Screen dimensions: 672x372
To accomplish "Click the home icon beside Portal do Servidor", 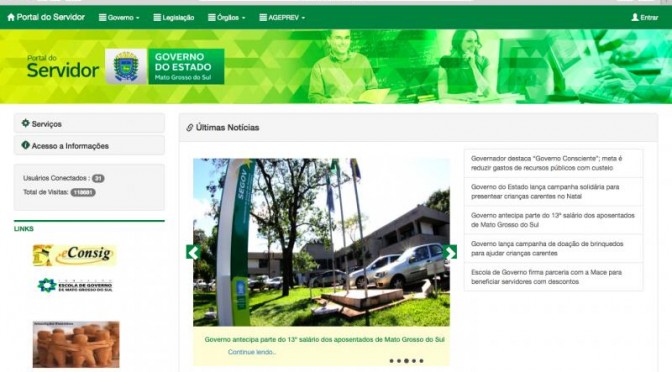I will [11, 17].
